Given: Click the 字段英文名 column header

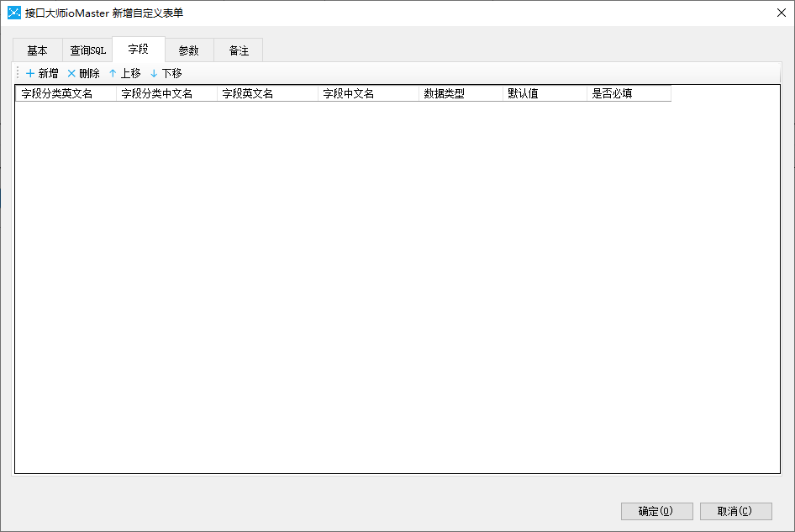Looking at the screenshot, I should click(x=267, y=94).
